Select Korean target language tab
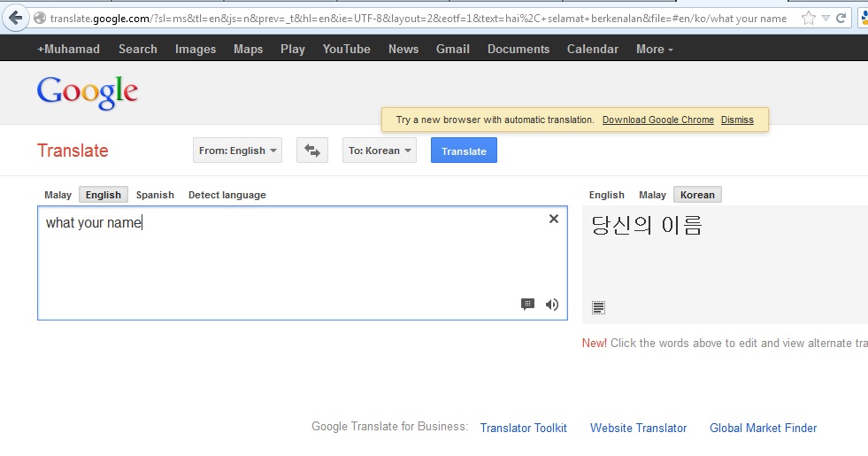 [697, 195]
